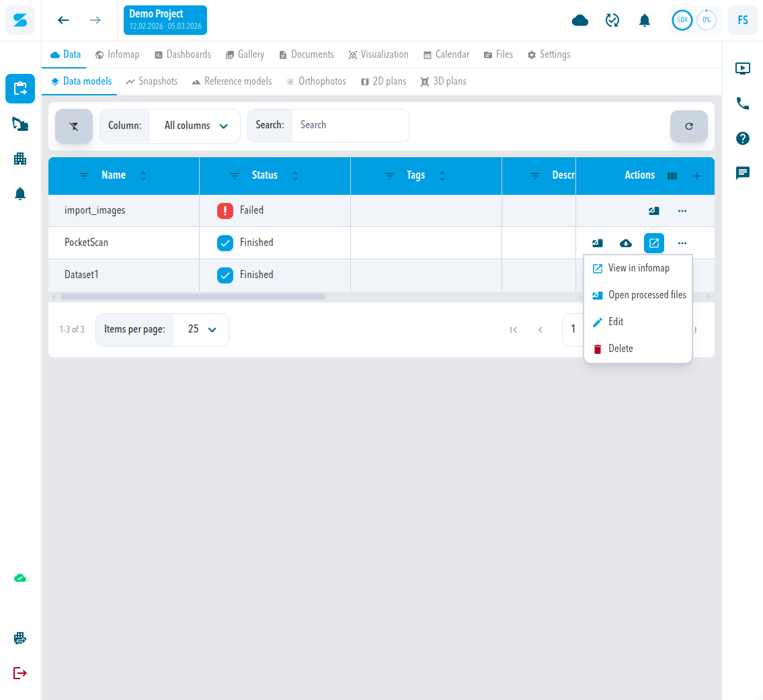The image size is (763, 700).
Task: Open the Description column filter icon
Action: click(535, 176)
